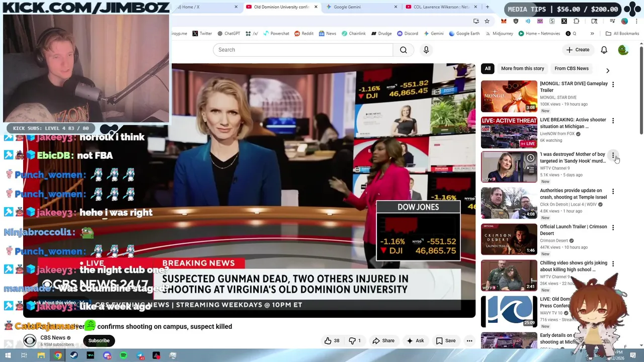This screenshot has height=362, width=644.
Task: Show more bookmarks with double chevron
Action: tap(592, 34)
